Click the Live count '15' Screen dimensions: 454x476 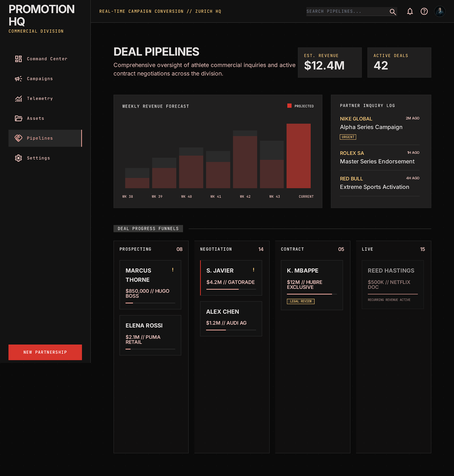422,249
